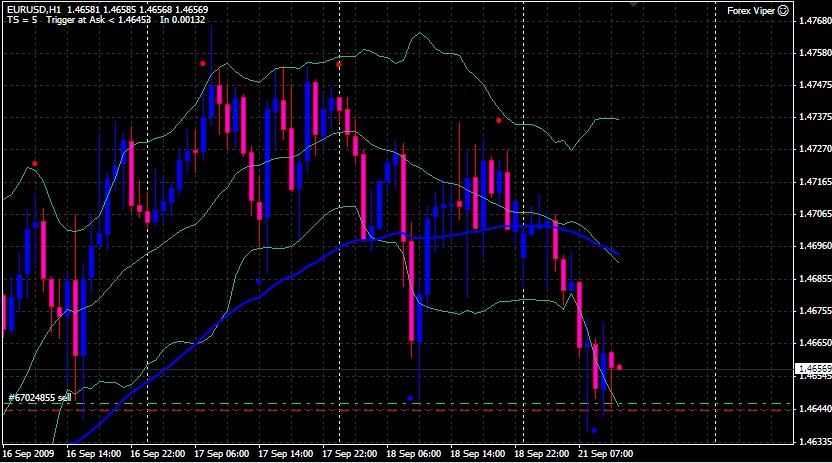
Task: Click the 16 Sep 22:00 time label
Action: coord(158,454)
